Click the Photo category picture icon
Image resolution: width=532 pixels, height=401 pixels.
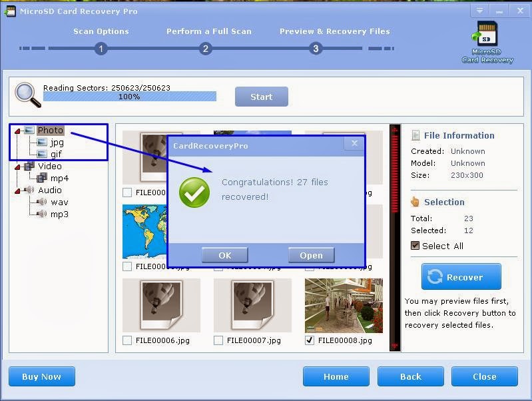(x=29, y=130)
